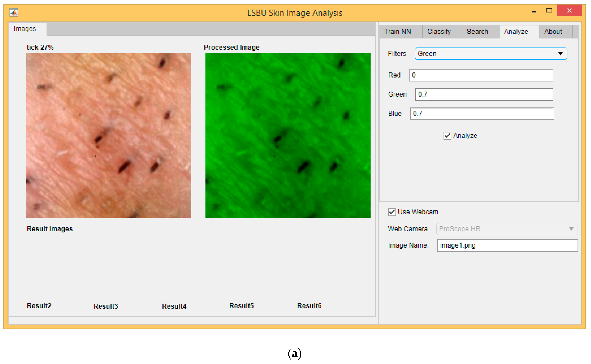This screenshot has width=591, height=364.
Task: Select the Images tab
Action: click(25, 29)
